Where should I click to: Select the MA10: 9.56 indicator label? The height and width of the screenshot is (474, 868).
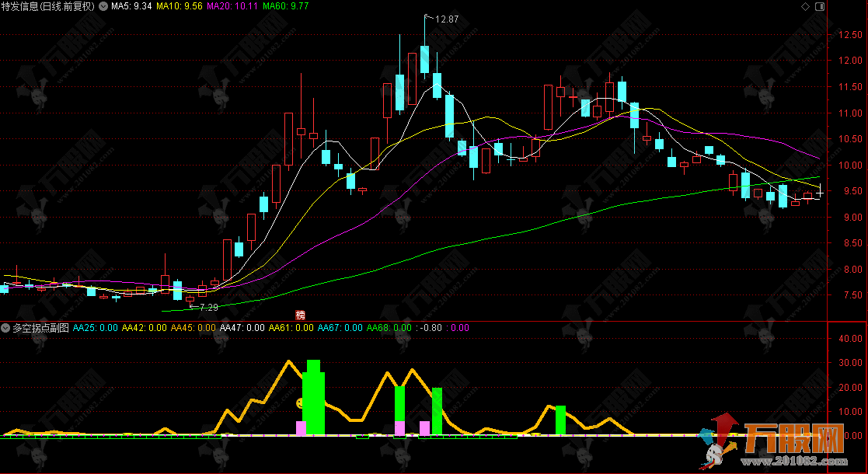179,6
